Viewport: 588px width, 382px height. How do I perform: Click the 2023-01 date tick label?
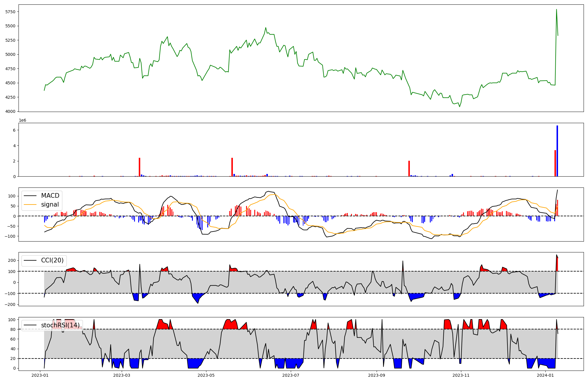point(40,375)
